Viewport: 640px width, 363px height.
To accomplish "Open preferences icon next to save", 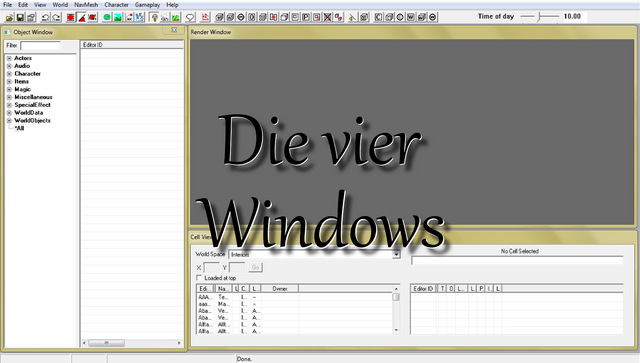I will (31, 17).
